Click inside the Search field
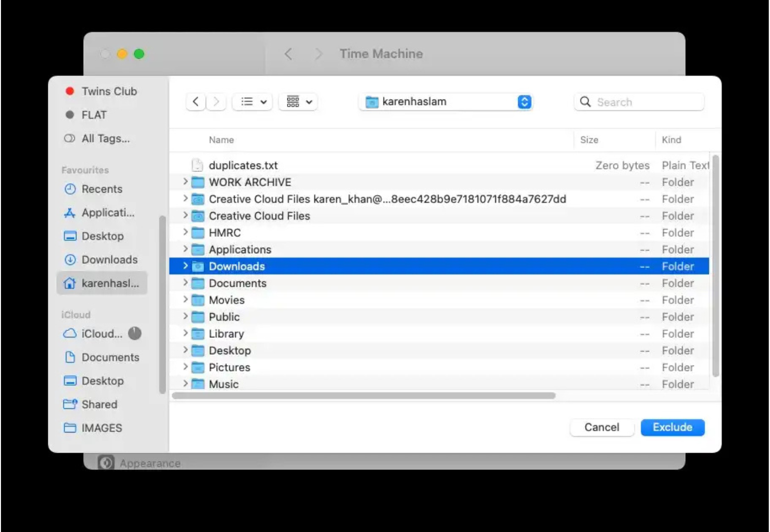Screen dimensions: 770x532 coord(639,101)
